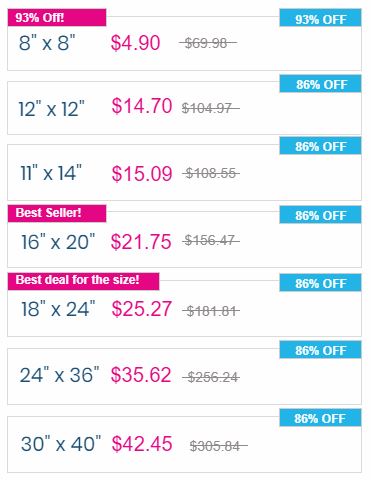Click the $15.09 price for 11" x 14"

coord(142,174)
